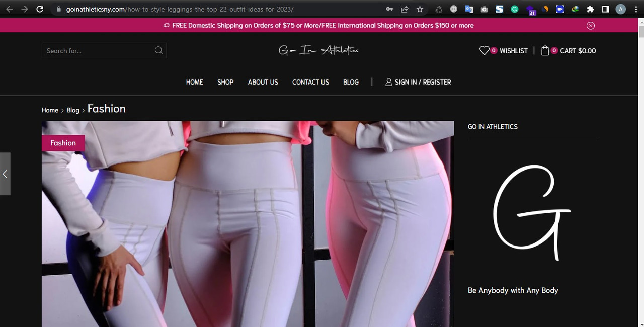Open previous post via left-edge arrow
This screenshot has width=644, height=327.
point(5,174)
